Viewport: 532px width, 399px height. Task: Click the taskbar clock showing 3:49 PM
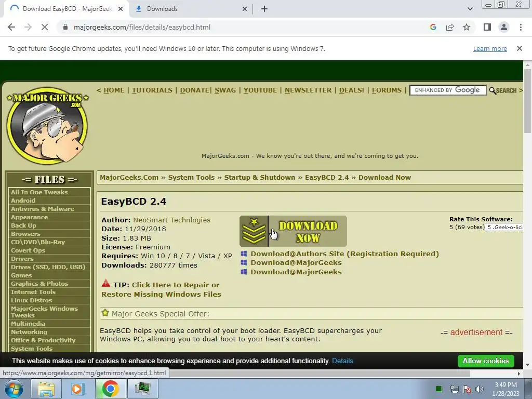[506, 389]
